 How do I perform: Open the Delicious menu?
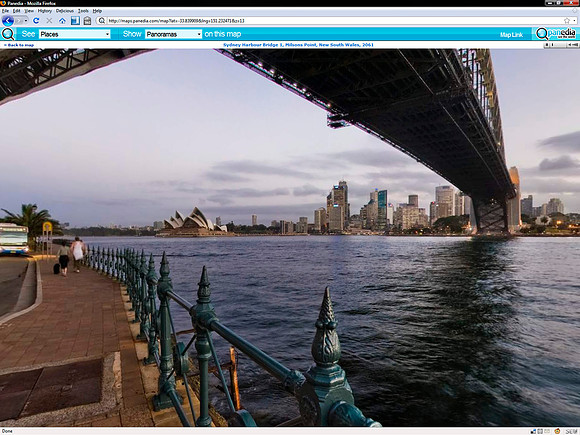tap(65, 11)
